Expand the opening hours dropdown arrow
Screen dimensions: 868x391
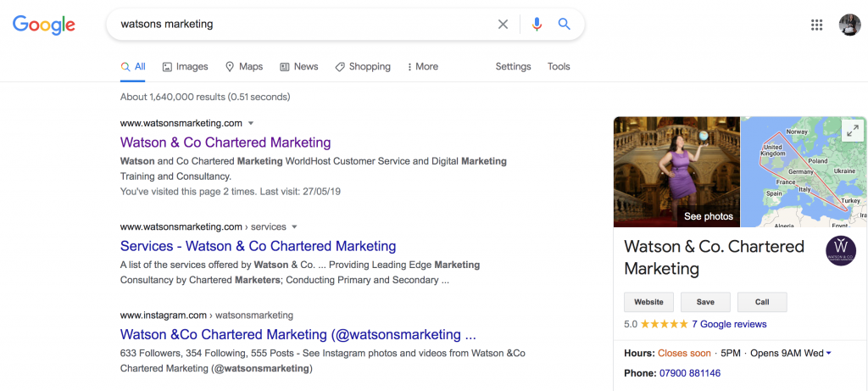coord(828,354)
